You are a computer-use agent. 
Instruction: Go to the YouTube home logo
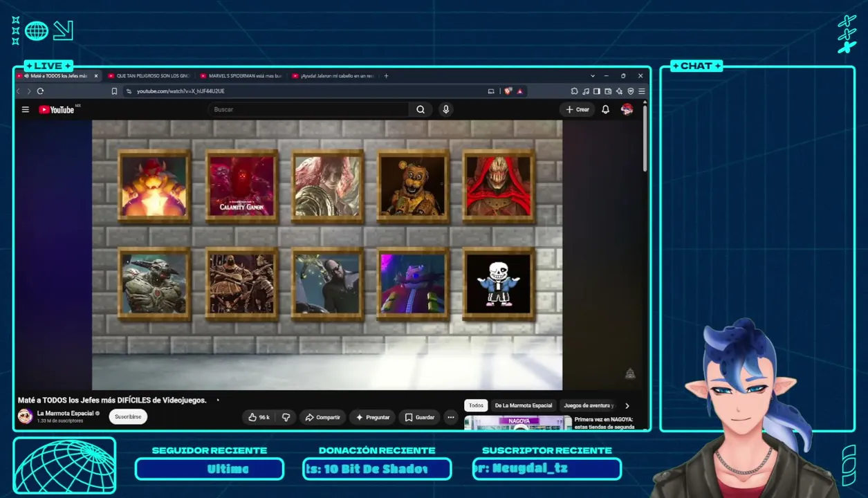[x=58, y=109]
